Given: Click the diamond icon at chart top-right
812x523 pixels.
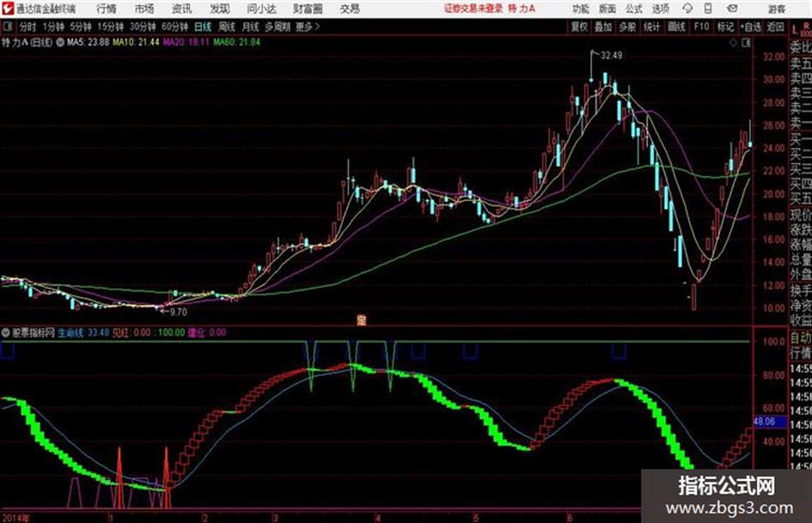Looking at the screenshot, I should (733, 43).
